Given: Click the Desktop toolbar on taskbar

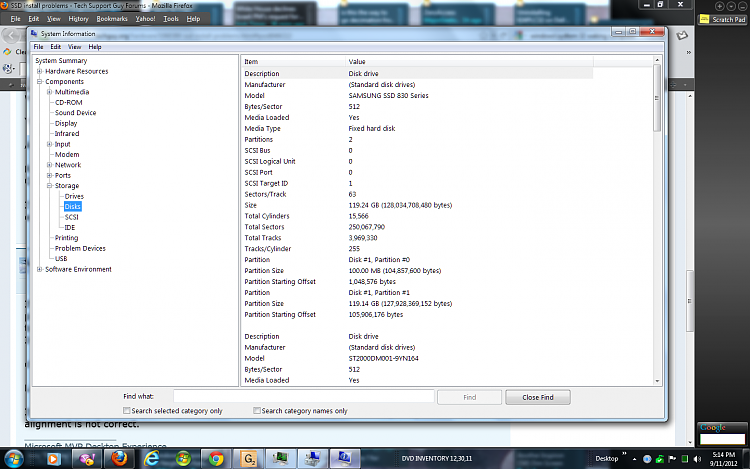Looking at the screenshot, I should click(x=607, y=458).
